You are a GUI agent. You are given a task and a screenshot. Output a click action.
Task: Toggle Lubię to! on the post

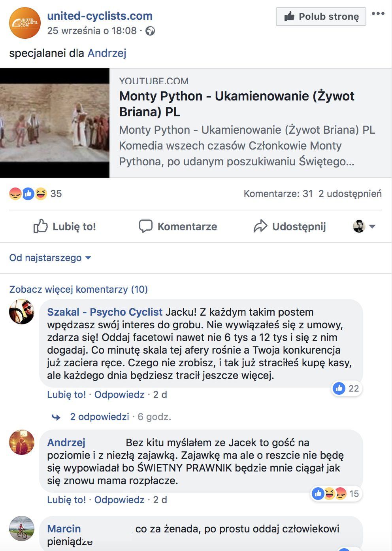pyautogui.click(x=65, y=226)
